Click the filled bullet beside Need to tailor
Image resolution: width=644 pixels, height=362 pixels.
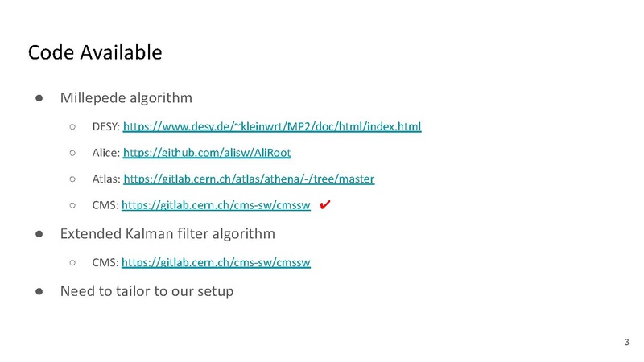click(39, 291)
